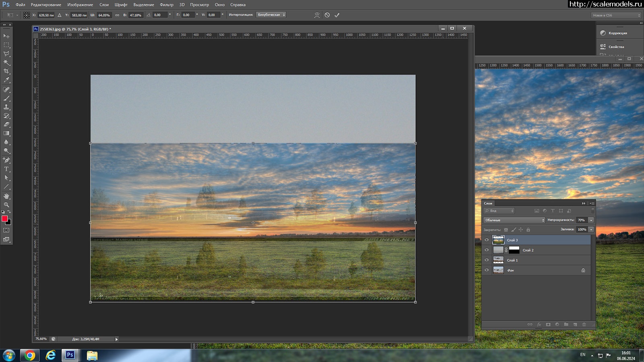This screenshot has width=644, height=362.
Task: Click the X position field 639,50
Action: click(46, 15)
